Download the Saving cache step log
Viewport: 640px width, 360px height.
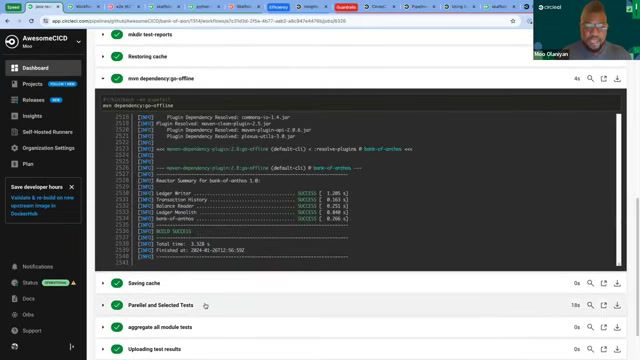click(617, 283)
